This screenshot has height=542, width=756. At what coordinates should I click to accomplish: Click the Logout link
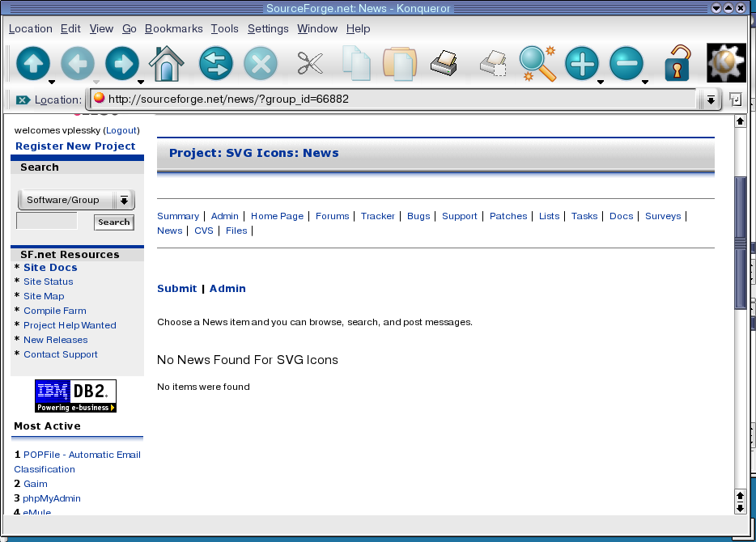[121, 130]
